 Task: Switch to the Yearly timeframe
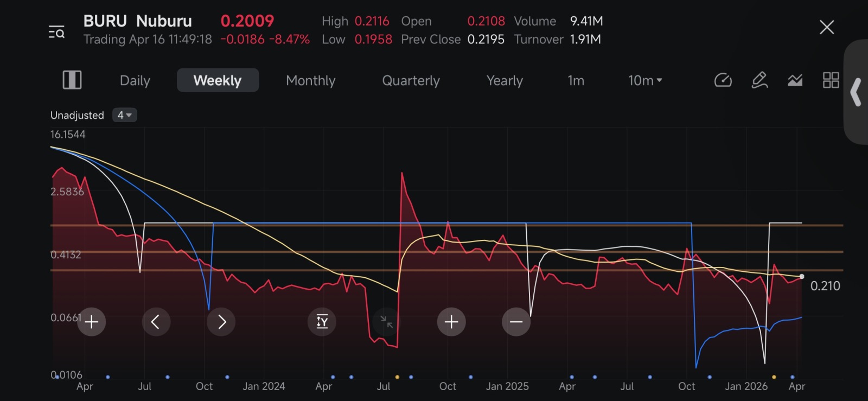click(505, 80)
